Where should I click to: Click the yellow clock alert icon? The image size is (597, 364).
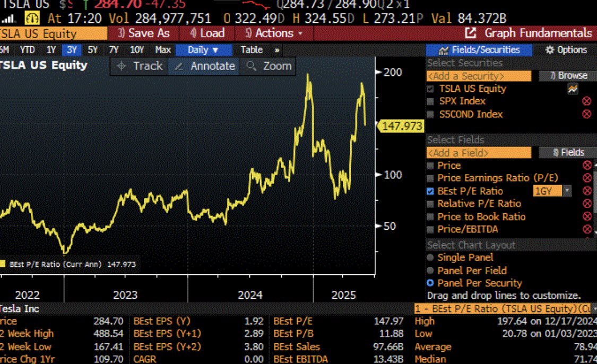tap(32, 18)
